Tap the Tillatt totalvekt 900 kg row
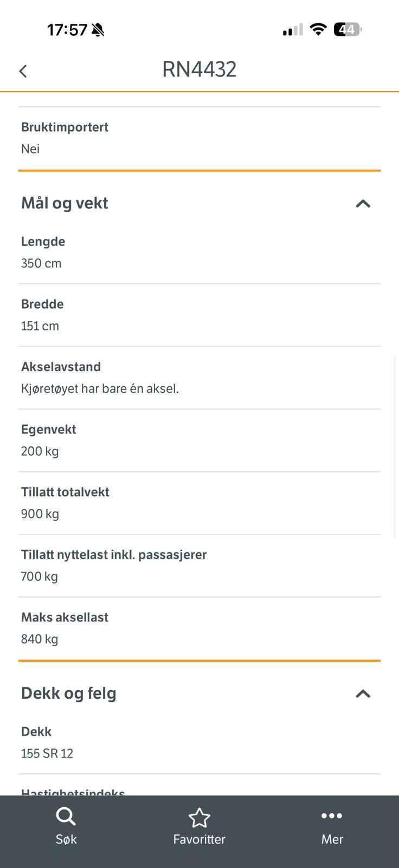 tap(199, 503)
